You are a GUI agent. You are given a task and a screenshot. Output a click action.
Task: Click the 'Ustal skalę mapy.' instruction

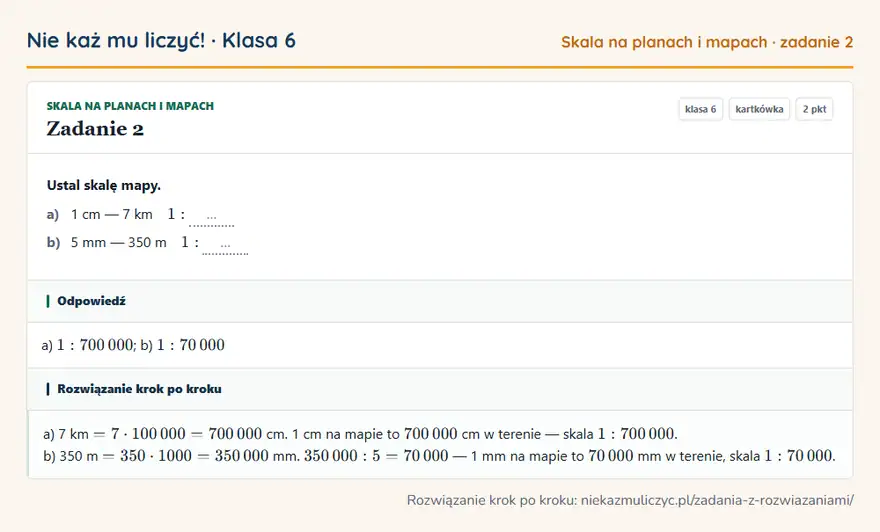pyautogui.click(x=104, y=185)
